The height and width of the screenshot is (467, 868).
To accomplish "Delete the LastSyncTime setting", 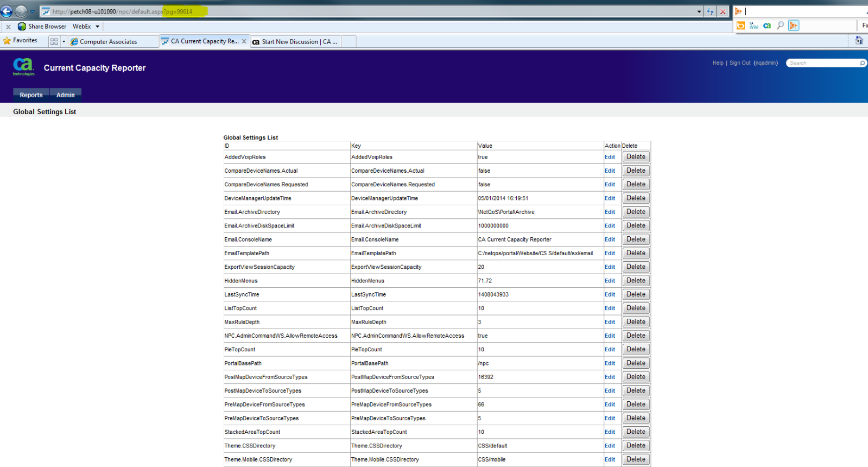I will 636,294.
